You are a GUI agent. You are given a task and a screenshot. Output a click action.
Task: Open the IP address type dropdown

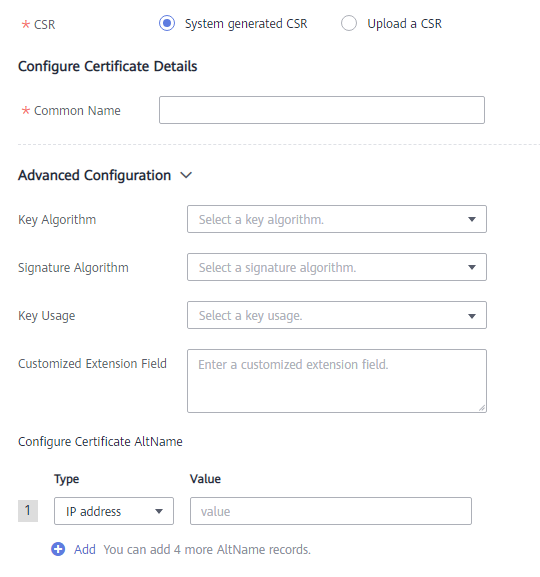coord(114,511)
